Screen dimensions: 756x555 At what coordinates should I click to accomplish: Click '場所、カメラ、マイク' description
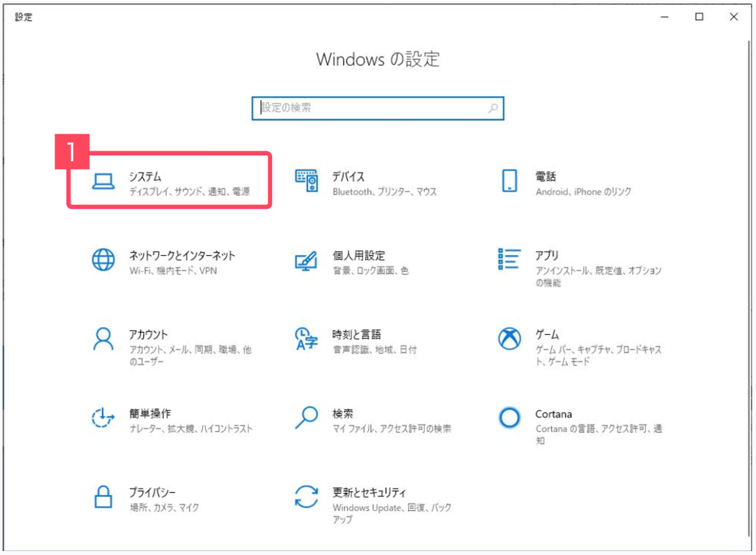[164, 508]
